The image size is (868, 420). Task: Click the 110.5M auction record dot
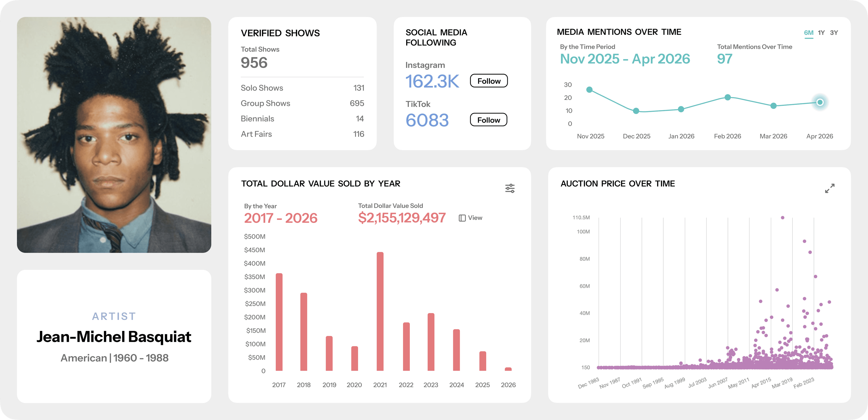[782, 218]
